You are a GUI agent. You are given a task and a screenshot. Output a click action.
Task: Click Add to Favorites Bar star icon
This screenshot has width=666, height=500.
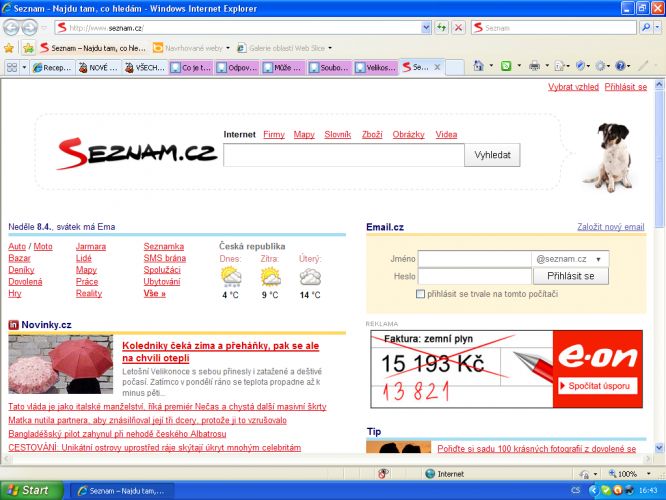(28, 48)
